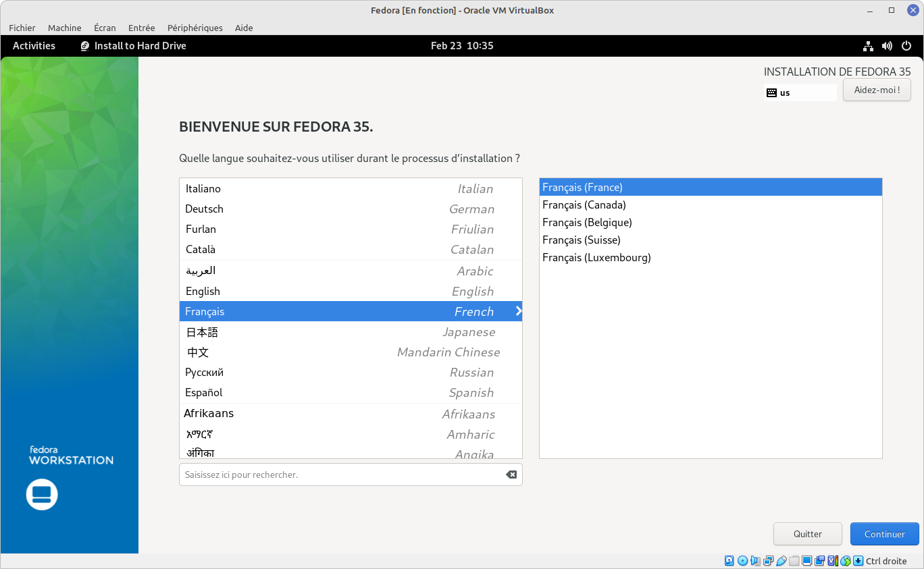Open the Aide menu
This screenshot has height=569, width=924.
point(244,28)
